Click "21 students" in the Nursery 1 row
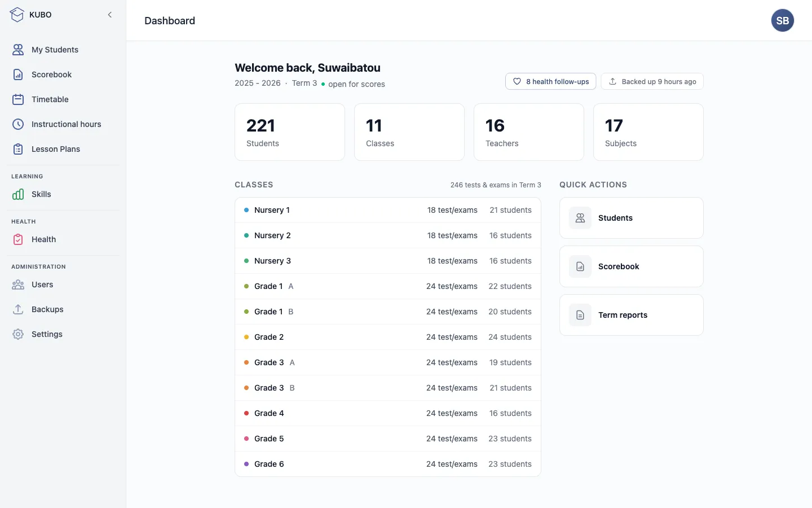 [x=510, y=210]
